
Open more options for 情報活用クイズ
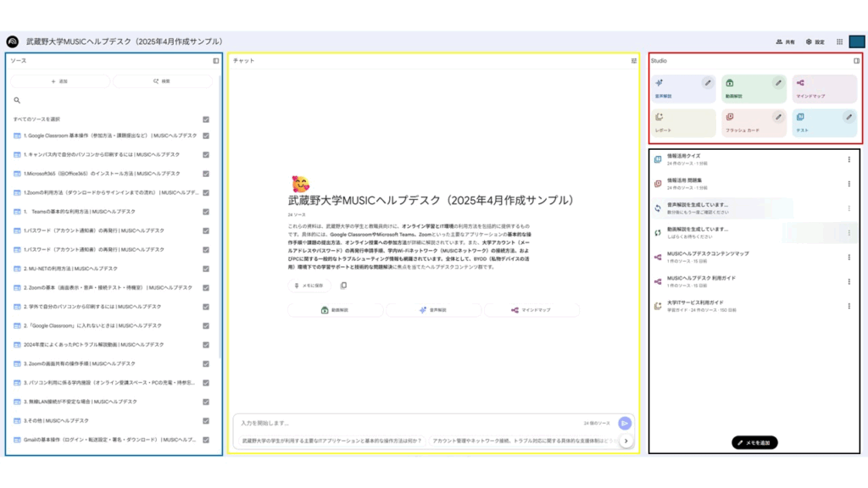coord(849,159)
